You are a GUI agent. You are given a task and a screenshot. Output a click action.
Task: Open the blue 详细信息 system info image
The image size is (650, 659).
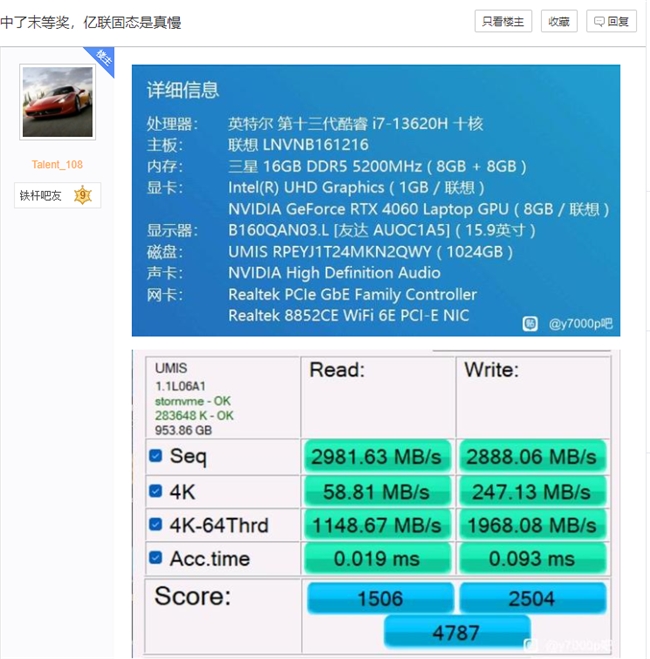tap(376, 200)
